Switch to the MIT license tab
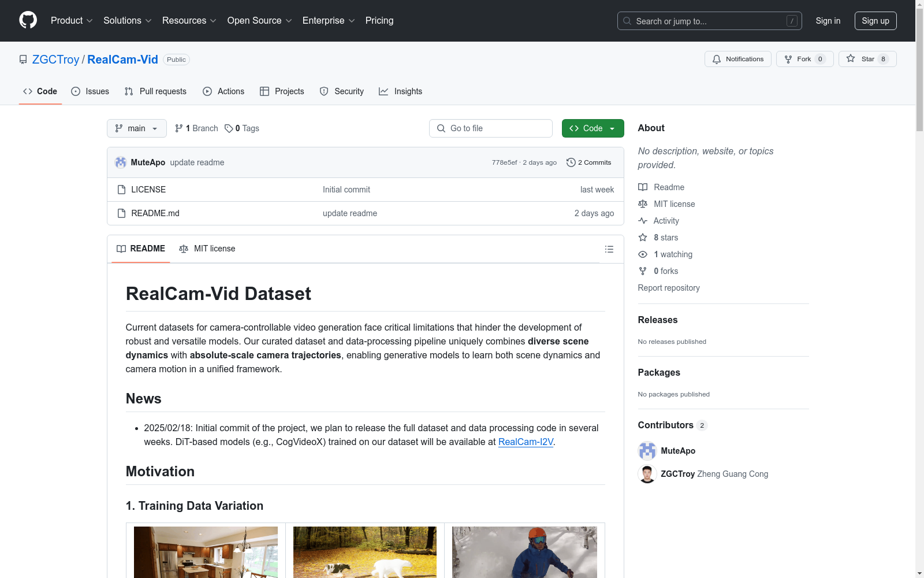The image size is (924, 578). tap(207, 249)
